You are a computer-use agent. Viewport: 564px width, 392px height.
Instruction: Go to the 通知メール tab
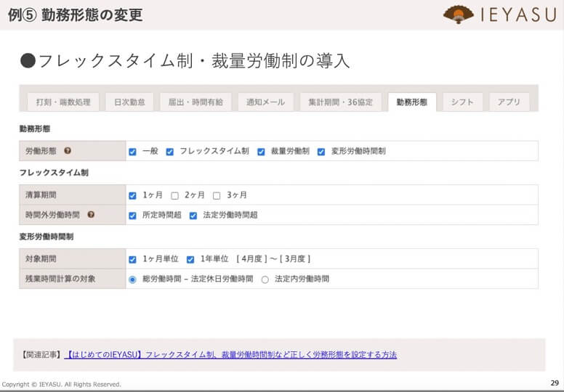(x=265, y=102)
